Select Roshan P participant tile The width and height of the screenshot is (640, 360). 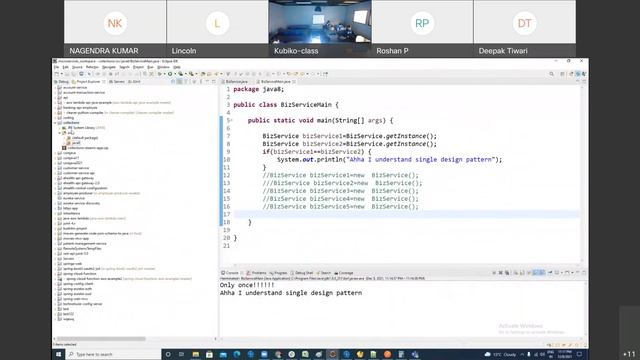tap(422, 29)
